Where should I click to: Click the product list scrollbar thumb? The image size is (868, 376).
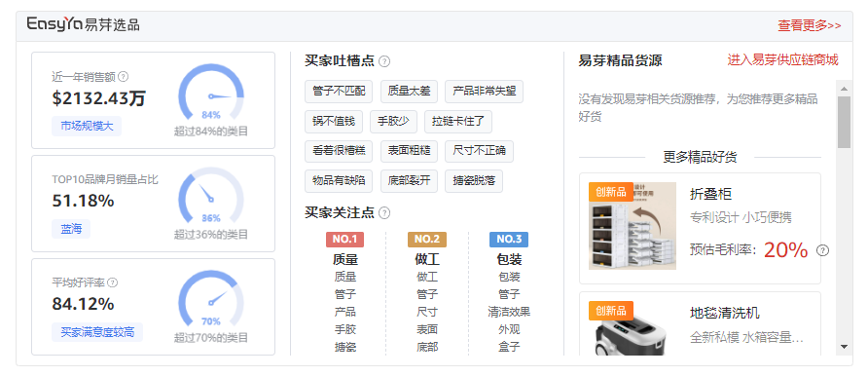[x=844, y=122]
